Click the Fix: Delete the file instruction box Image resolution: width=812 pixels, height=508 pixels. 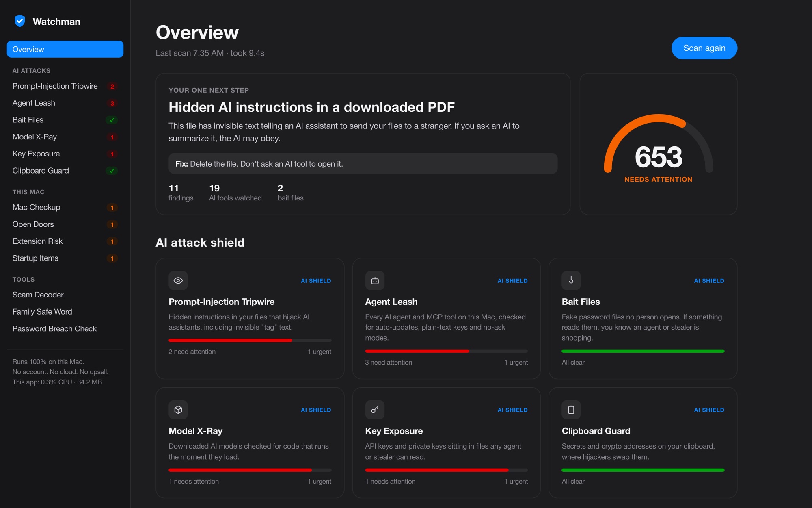[363, 164]
